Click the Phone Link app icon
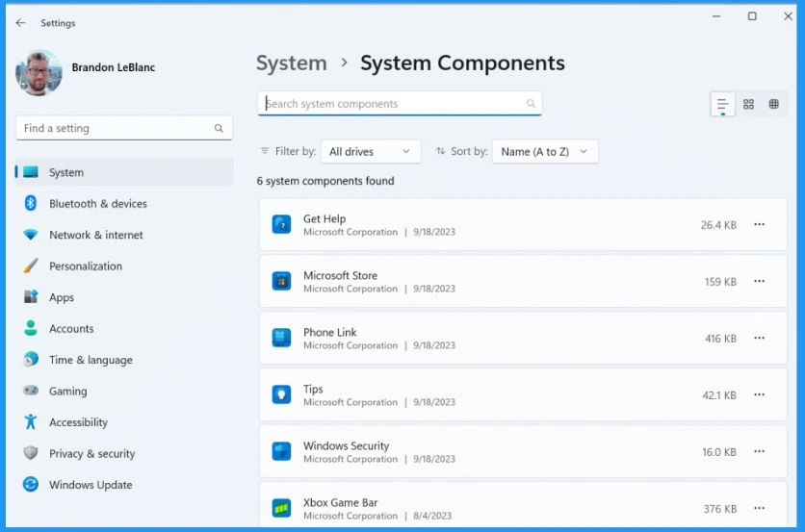This screenshot has width=805, height=532. coord(281,338)
